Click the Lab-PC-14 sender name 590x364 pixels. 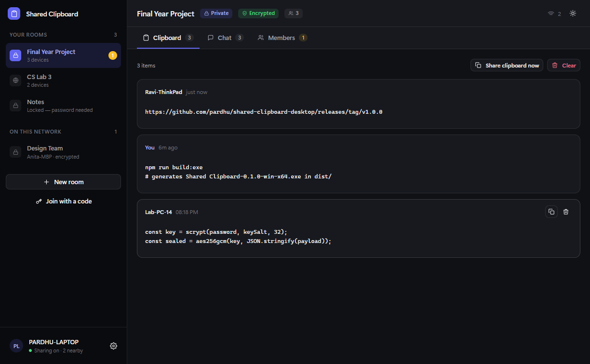pyautogui.click(x=159, y=212)
